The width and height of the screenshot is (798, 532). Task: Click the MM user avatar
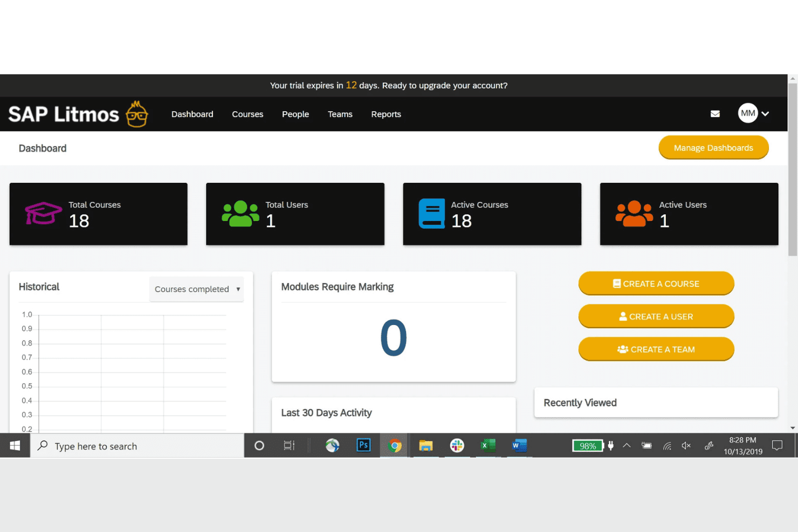coord(748,113)
